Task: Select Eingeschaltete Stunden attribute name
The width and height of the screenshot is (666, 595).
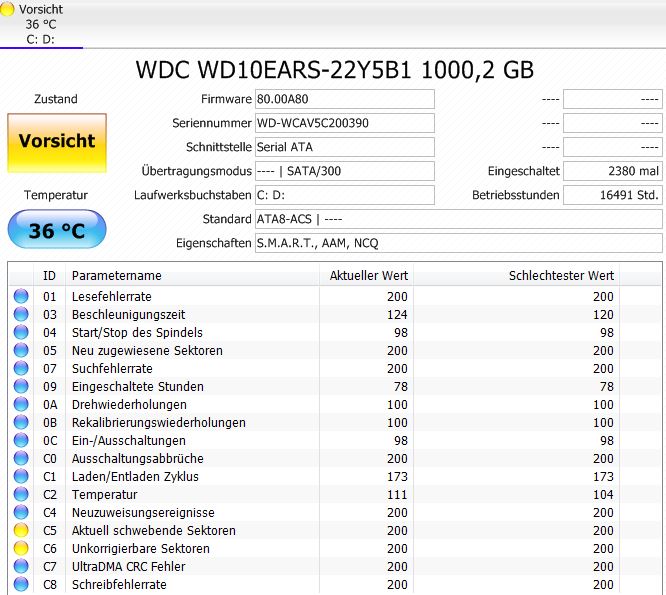Action: (138, 386)
